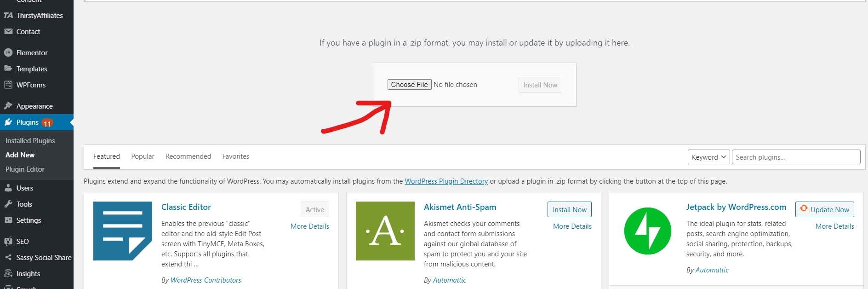
Task: Switch to the Recommended tab
Action: coord(188,156)
